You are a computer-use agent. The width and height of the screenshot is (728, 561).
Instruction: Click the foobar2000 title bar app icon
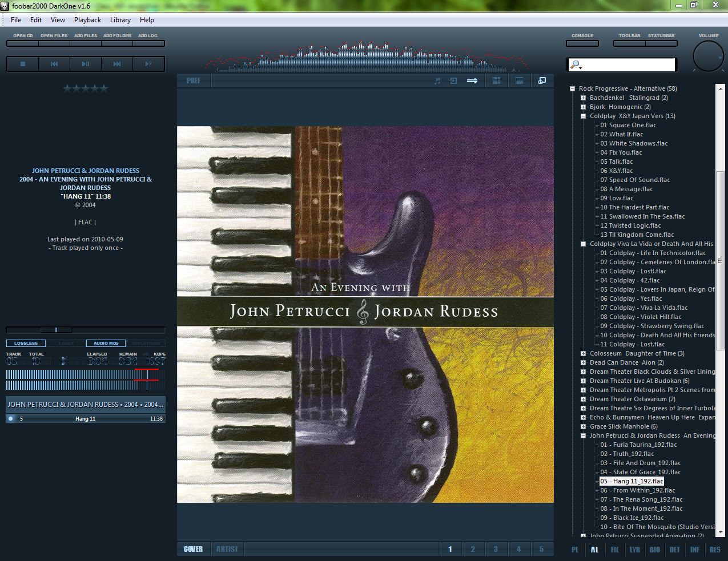[x=5, y=5]
